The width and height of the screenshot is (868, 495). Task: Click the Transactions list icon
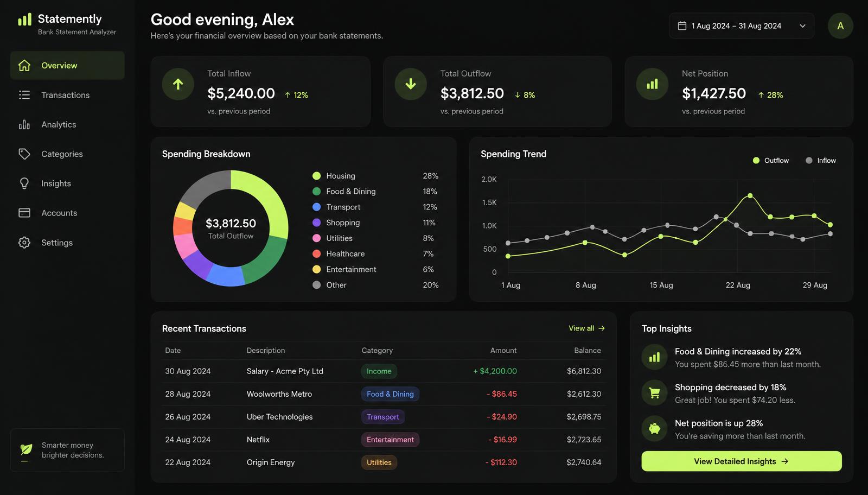pos(24,95)
